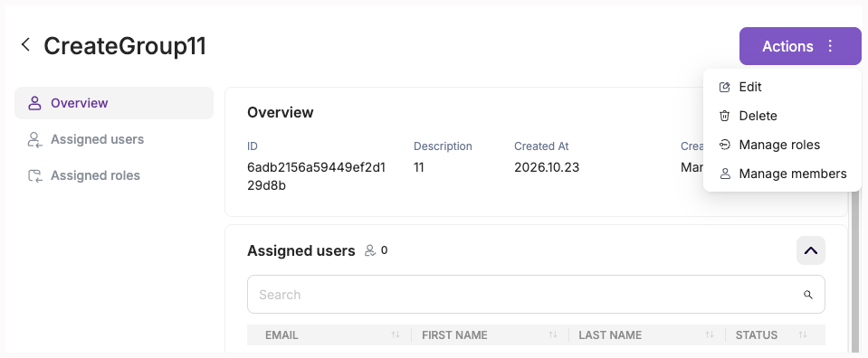This screenshot has height=358, width=868.
Task: Go back using the arrow beside CreateGroup11
Action: [x=25, y=45]
